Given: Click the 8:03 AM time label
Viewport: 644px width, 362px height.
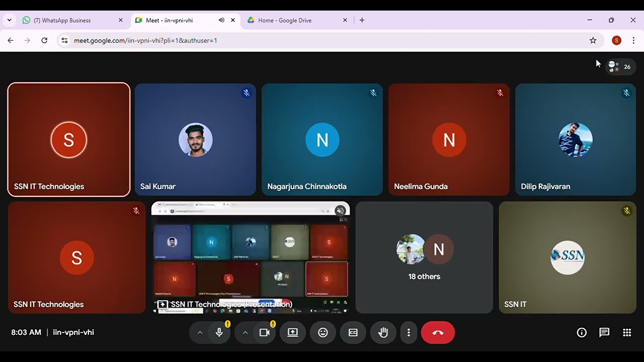Looking at the screenshot, I should coord(26,332).
